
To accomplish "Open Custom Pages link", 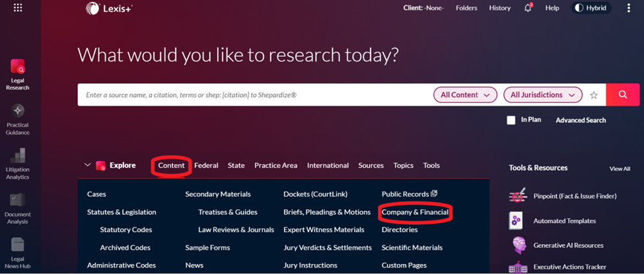I will coord(404,265).
